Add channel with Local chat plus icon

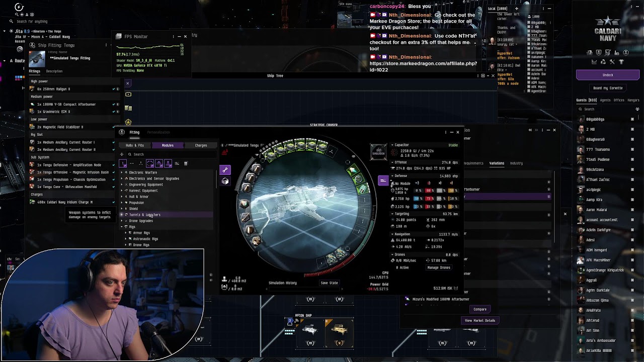[516, 9]
